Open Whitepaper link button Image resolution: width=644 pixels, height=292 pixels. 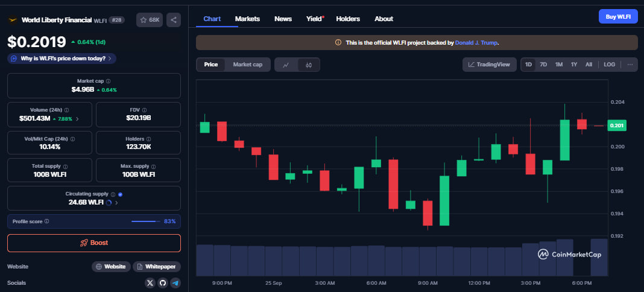pos(157,267)
